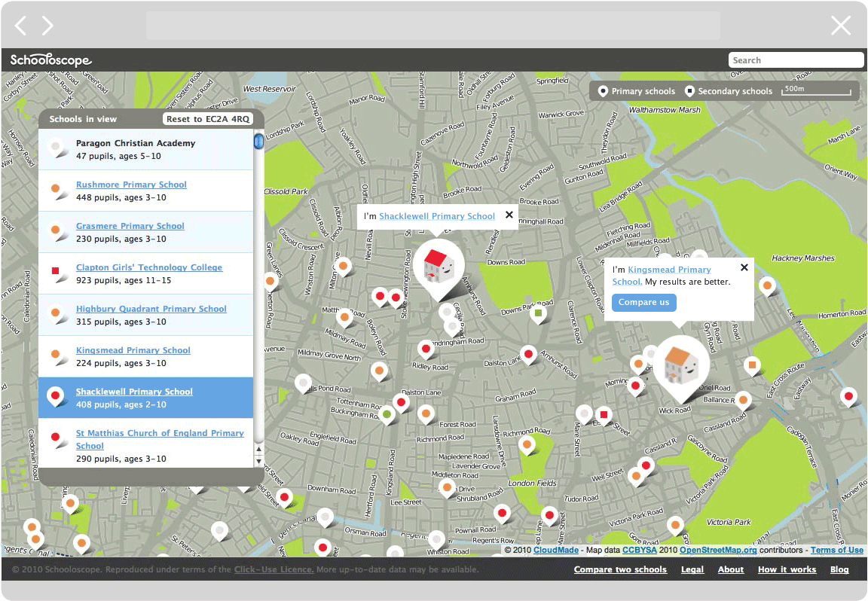868x601 pixels.
Task: Open the Highbury Quadrant Primary School link
Action: click(151, 309)
